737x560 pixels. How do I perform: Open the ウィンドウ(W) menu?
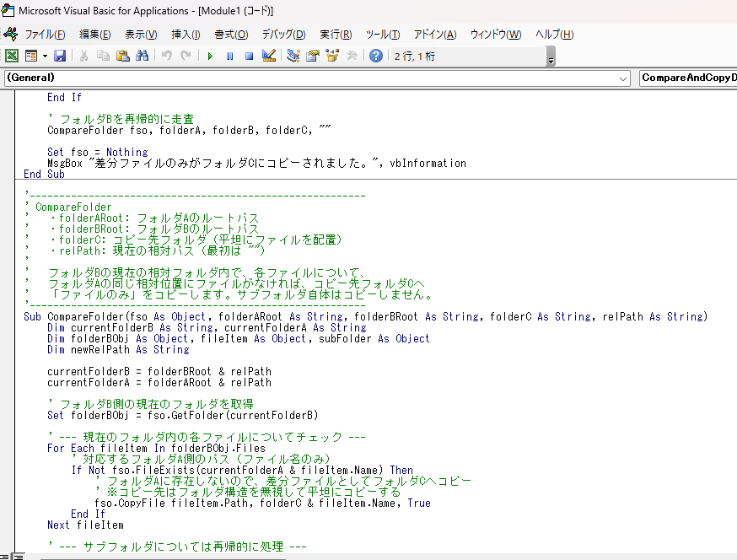click(x=495, y=35)
